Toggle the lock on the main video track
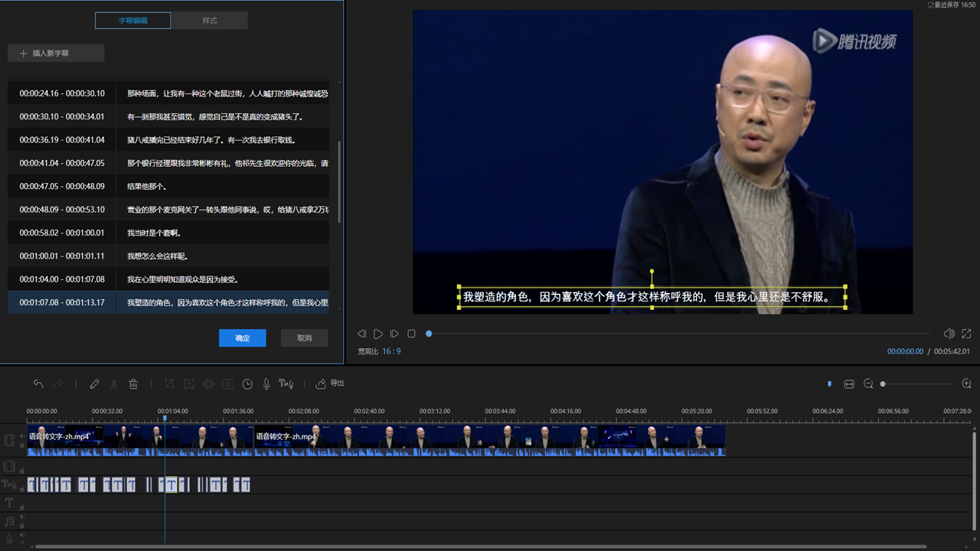980x551 pixels. [21, 445]
